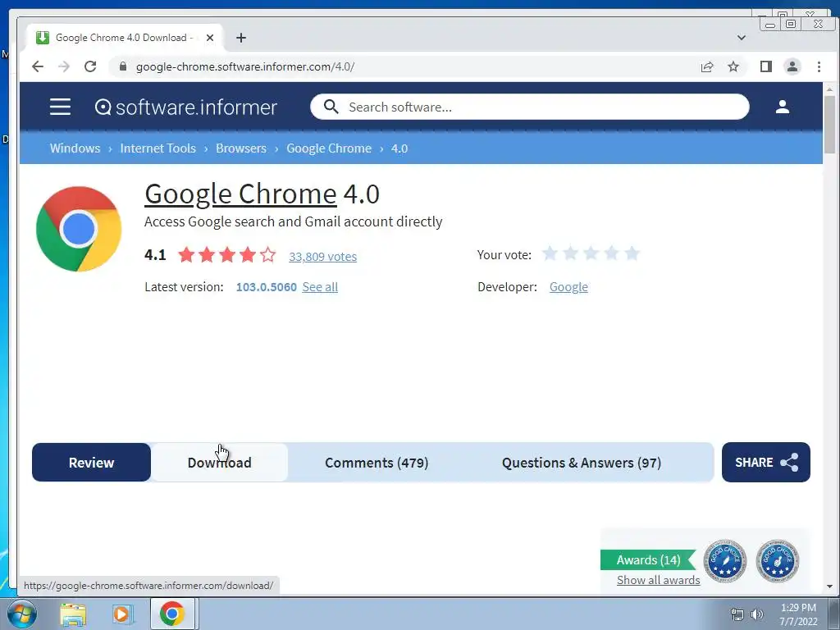
Task: Open the Chrome profile avatar menu
Action: pos(792,66)
